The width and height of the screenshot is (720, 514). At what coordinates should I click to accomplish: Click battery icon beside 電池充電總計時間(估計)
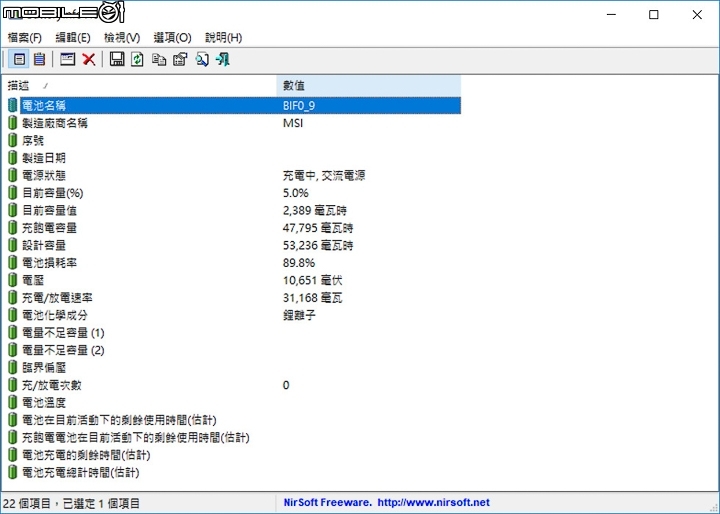[x=13, y=472]
